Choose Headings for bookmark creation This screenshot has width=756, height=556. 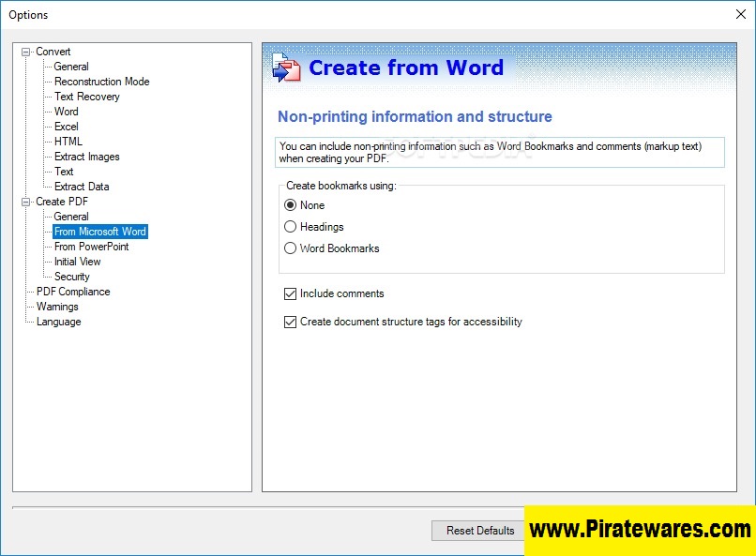291,227
